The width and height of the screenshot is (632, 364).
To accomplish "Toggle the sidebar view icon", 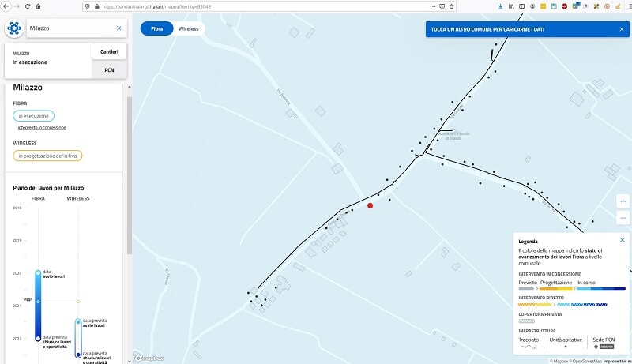I will [522, 6].
